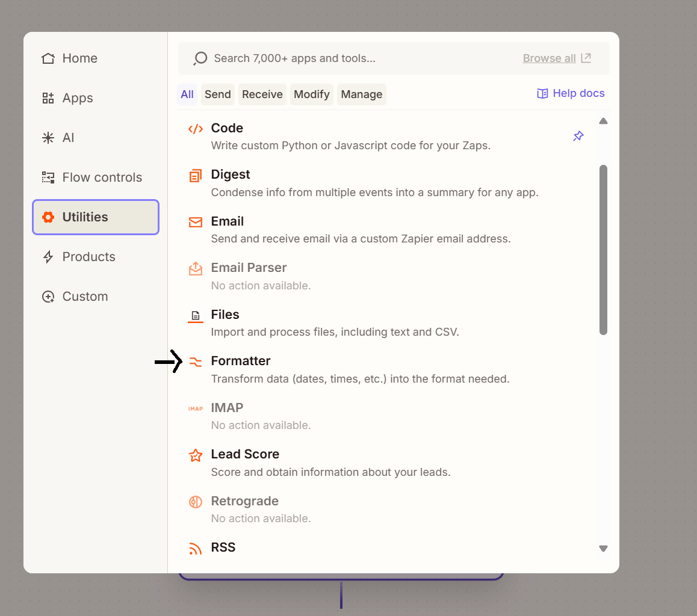Click the external link icon beside Browse all
This screenshot has width=697, height=616.
coord(586,58)
